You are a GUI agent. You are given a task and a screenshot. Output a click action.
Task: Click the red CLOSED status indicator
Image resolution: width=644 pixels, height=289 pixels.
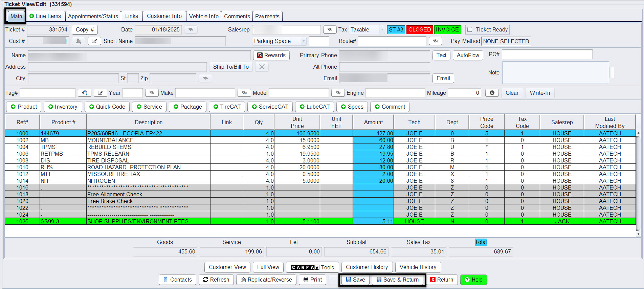(x=419, y=30)
